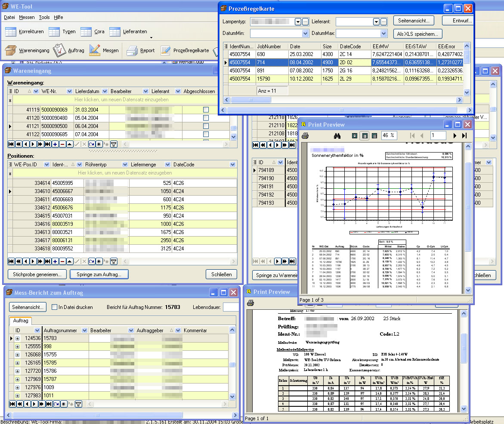Open WE-Nr. column filter dropdown
This screenshot has height=424, width=504.
pyautogui.click(x=69, y=91)
